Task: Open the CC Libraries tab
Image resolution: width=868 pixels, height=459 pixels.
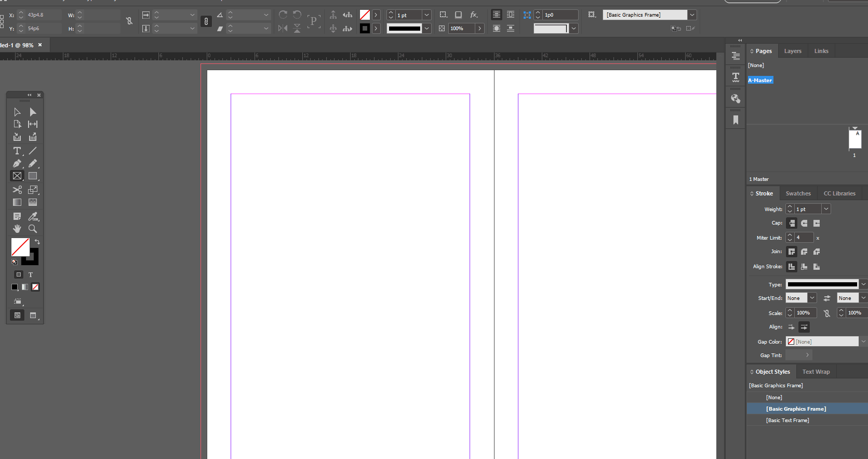Action: tap(839, 193)
